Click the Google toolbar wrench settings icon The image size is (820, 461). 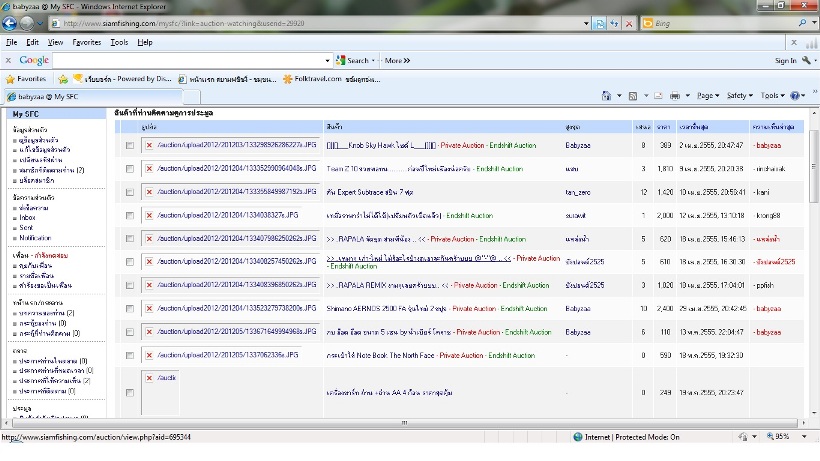pyautogui.click(x=806, y=61)
